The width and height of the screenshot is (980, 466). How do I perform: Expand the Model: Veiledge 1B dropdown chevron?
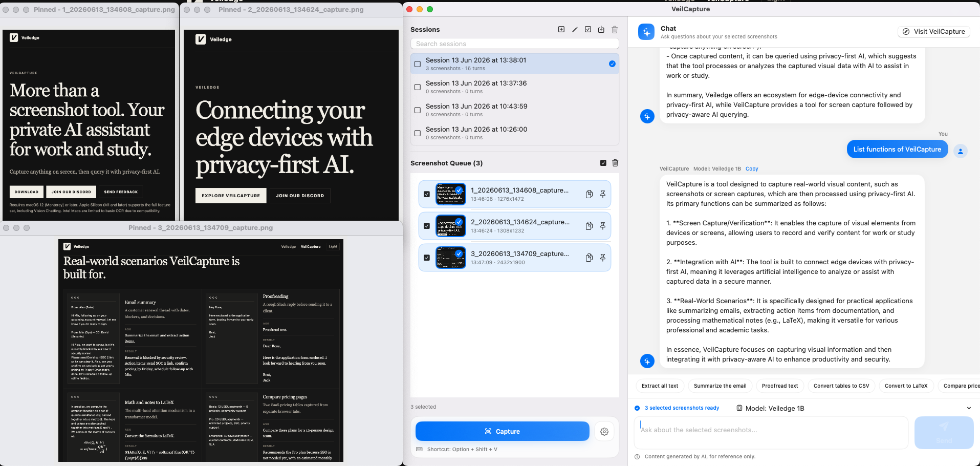pyautogui.click(x=969, y=408)
